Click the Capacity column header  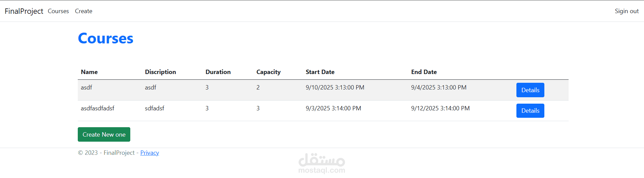click(268, 72)
